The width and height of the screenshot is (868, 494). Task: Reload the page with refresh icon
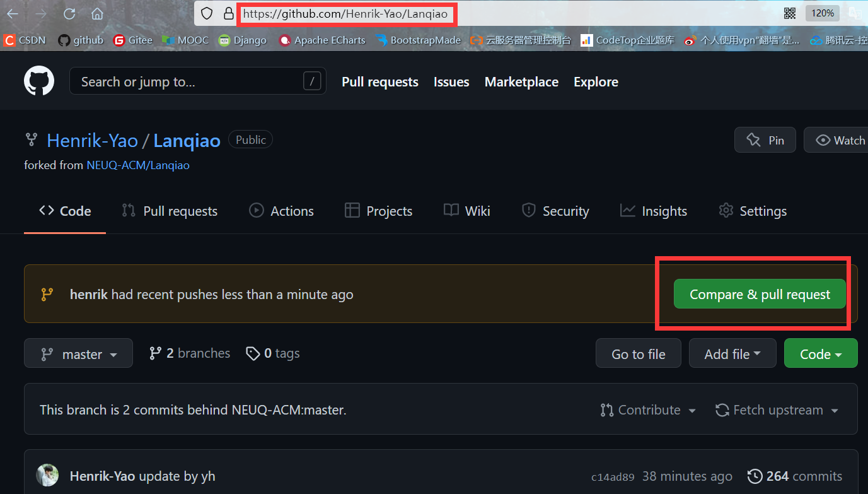tap(69, 13)
